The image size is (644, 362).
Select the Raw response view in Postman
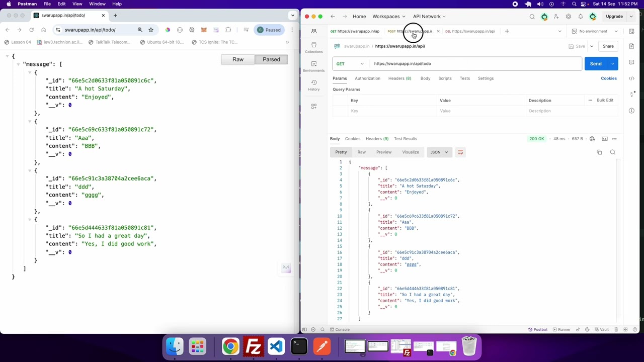pos(361,152)
